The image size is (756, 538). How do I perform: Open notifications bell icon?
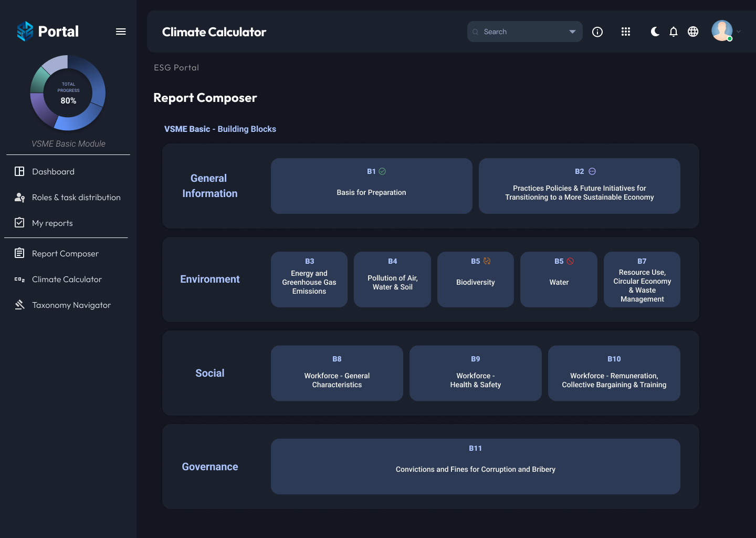click(674, 32)
